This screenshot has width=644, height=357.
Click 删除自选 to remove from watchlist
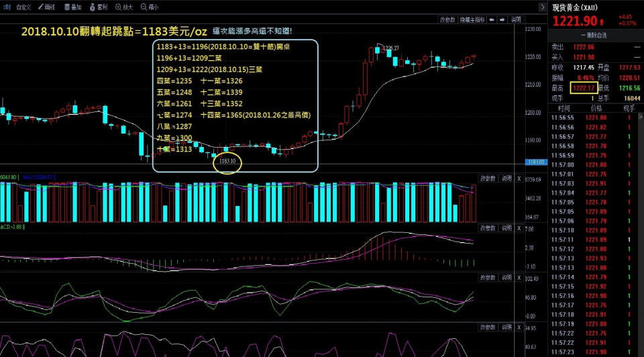click(596, 34)
